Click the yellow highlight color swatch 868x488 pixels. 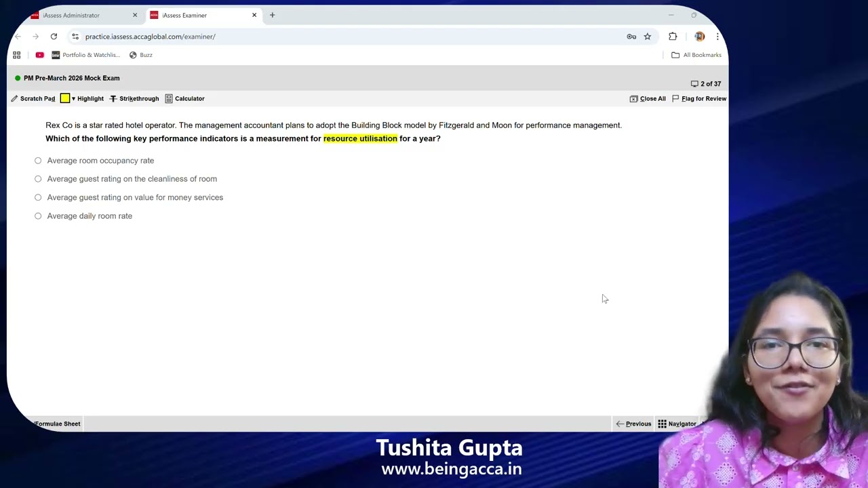pos(64,98)
